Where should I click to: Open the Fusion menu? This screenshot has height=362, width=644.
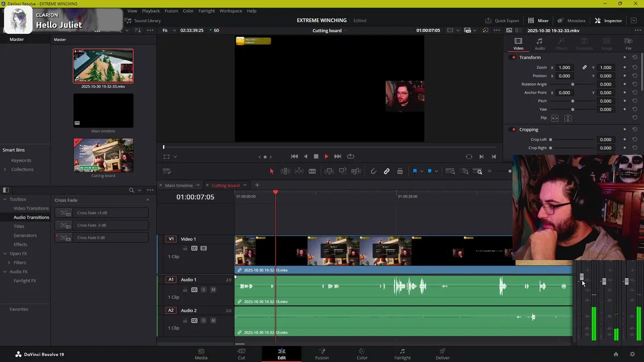click(x=171, y=11)
